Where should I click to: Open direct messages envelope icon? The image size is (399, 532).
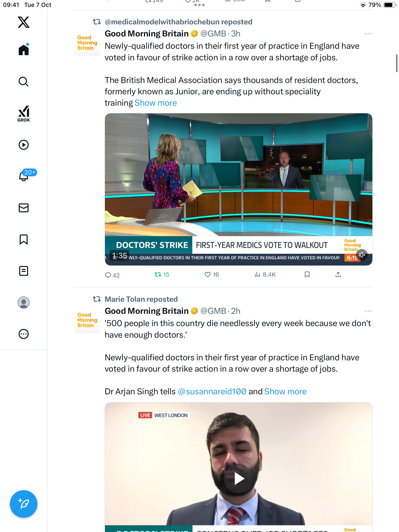(24, 208)
